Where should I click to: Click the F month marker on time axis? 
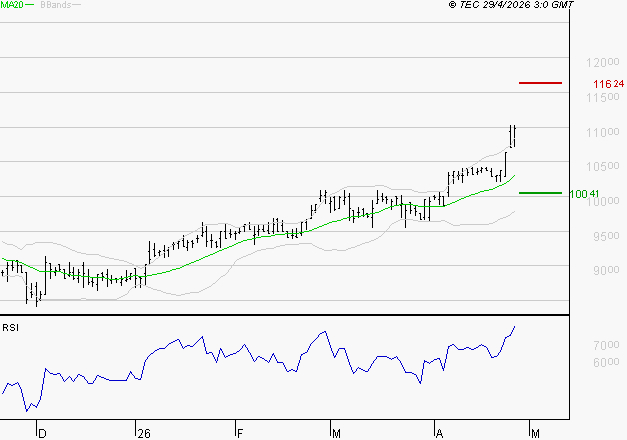(240, 434)
